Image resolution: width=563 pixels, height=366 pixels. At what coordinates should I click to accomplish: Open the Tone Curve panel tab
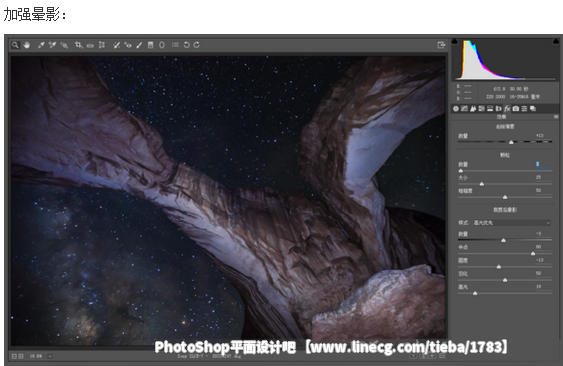point(464,108)
